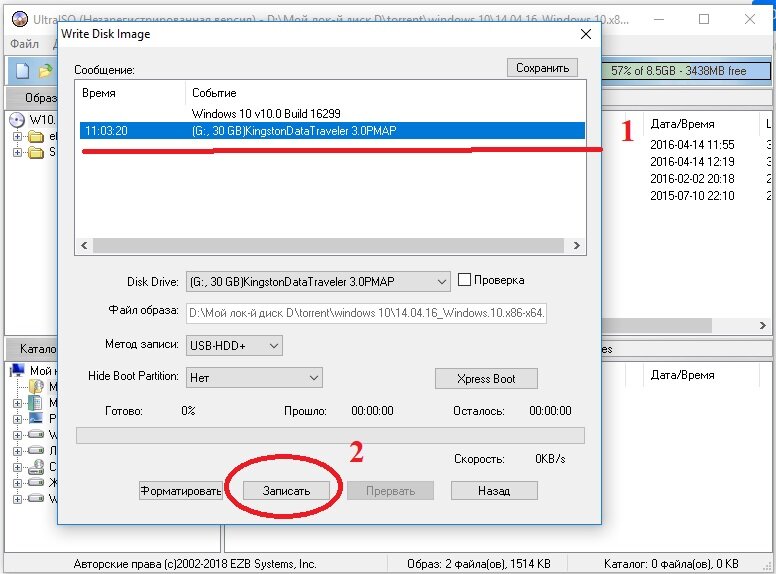The width and height of the screenshot is (776, 574).
Task: Select the 2016-04-14 11:55 date entry
Action: tap(692, 144)
